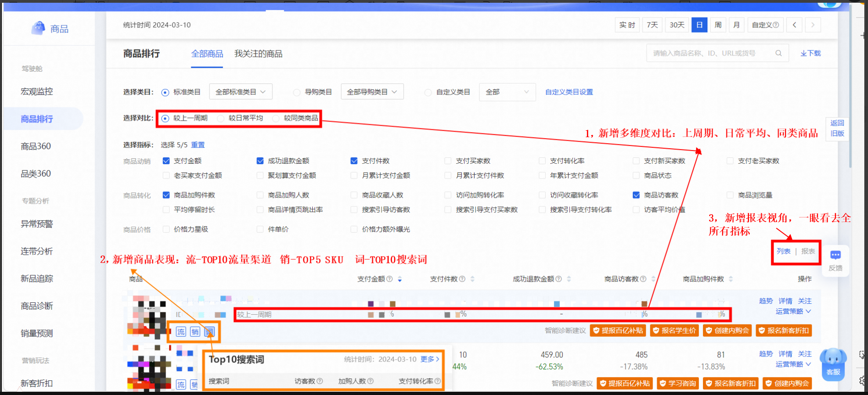Open 销 top SKU icon of first product

coord(195,332)
